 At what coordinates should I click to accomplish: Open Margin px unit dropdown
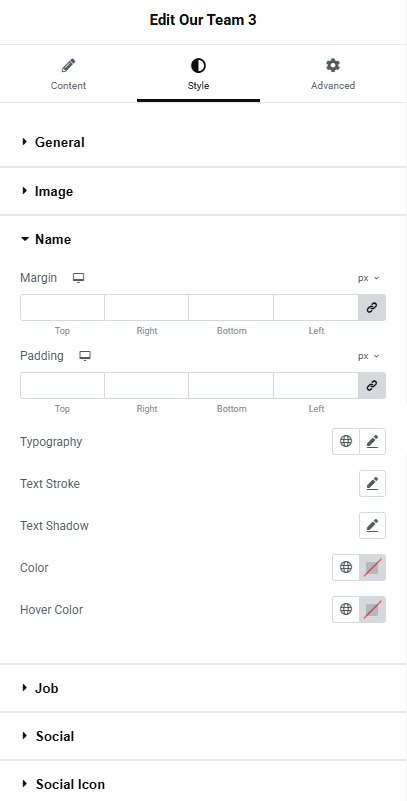(369, 278)
